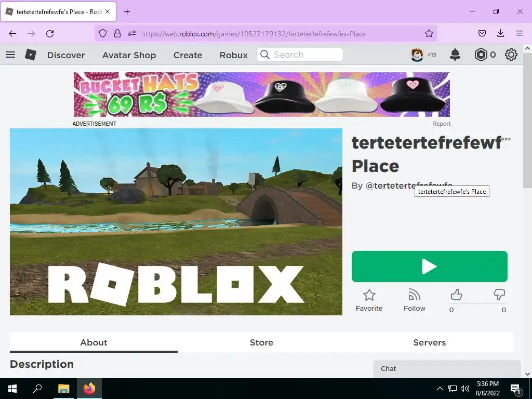Open the Robux page
The width and height of the screenshot is (532, 399).
point(233,55)
